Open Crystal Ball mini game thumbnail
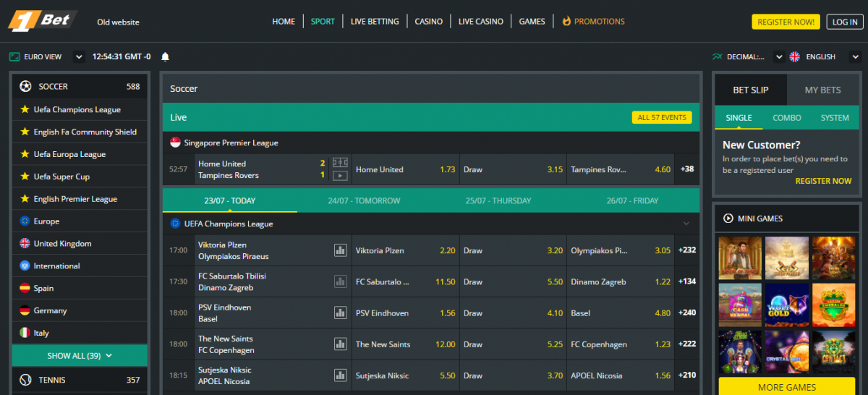Image resolution: width=868 pixels, height=395 pixels. [787, 352]
